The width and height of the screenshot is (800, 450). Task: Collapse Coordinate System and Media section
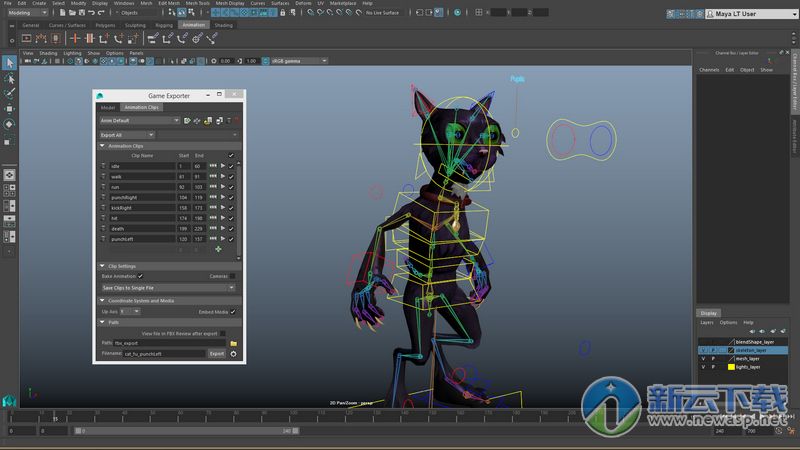(102, 301)
